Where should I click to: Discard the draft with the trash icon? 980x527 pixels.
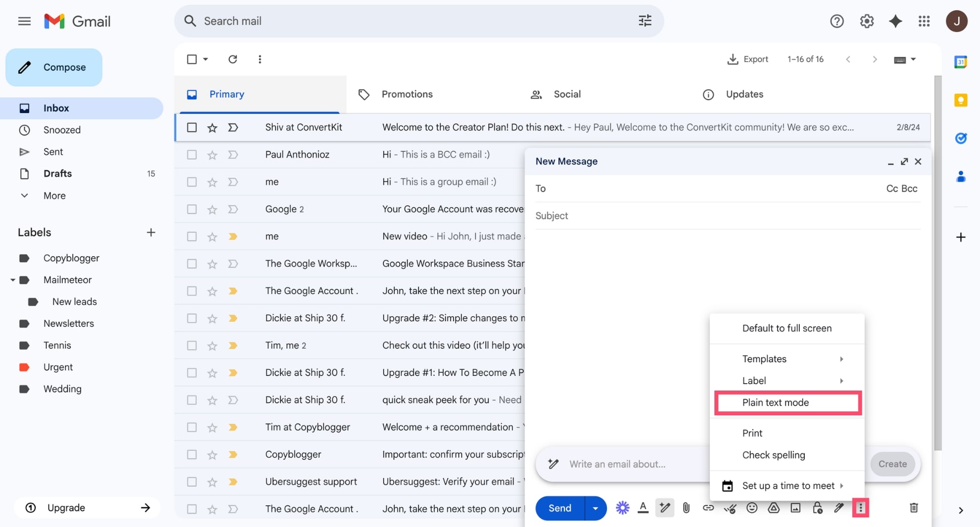(x=913, y=508)
